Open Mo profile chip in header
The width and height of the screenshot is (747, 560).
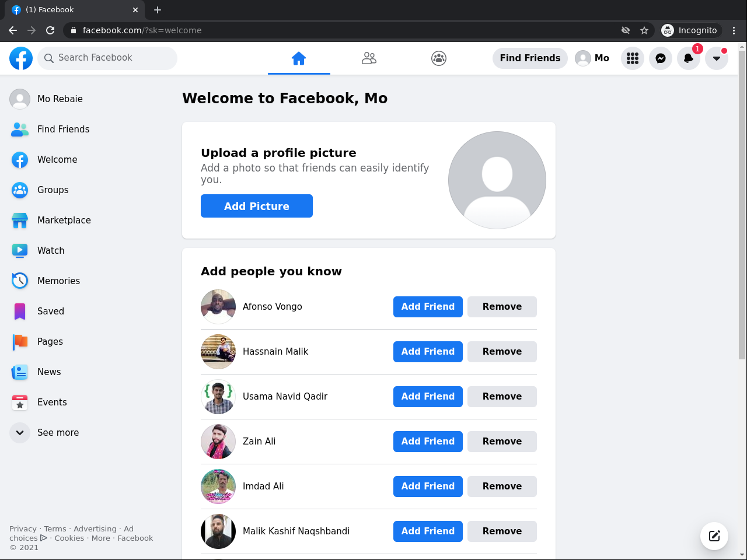[x=592, y=58]
